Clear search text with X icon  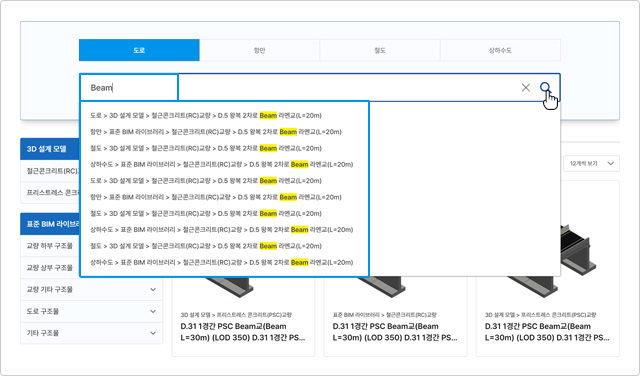pos(526,87)
